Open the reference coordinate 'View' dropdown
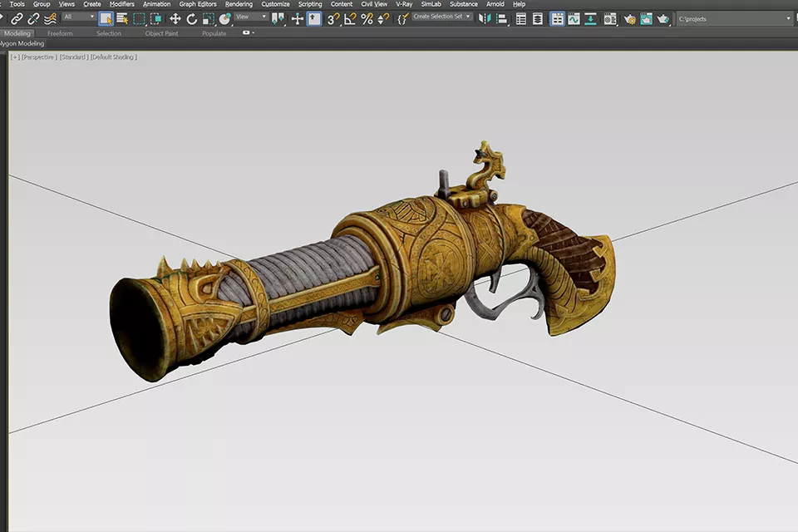The height and width of the screenshot is (532, 798). click(251, 17)
